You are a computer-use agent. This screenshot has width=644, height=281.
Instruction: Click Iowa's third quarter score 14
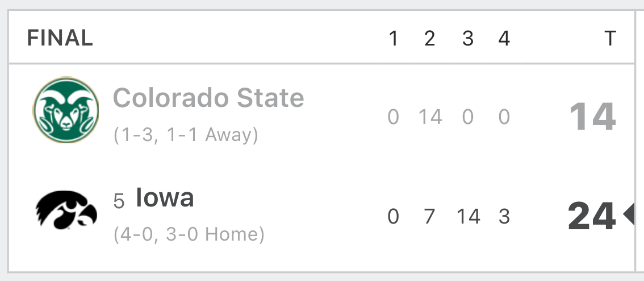coord(468,216)
